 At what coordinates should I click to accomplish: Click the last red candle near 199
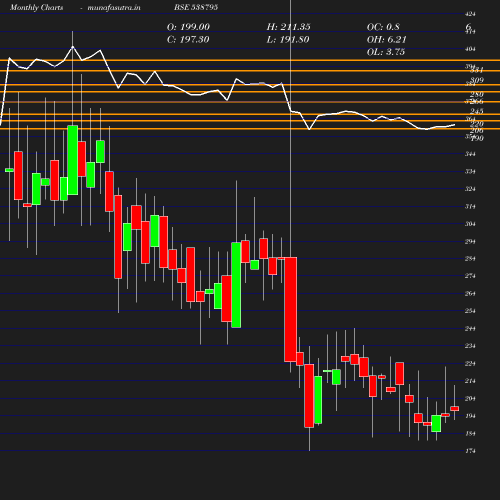(x=455, y=408)
